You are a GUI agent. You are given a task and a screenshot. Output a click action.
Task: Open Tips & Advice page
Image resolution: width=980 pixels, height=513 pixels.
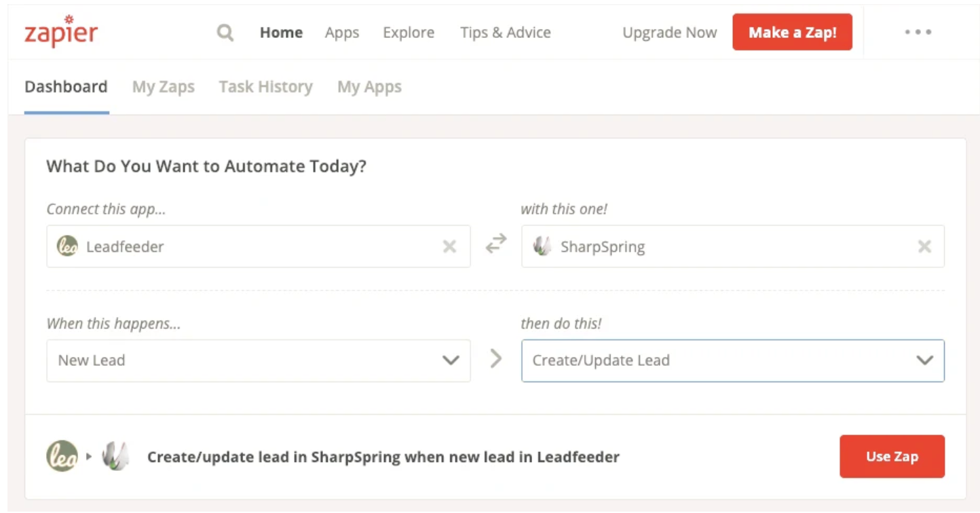click(x=506, y=33)
